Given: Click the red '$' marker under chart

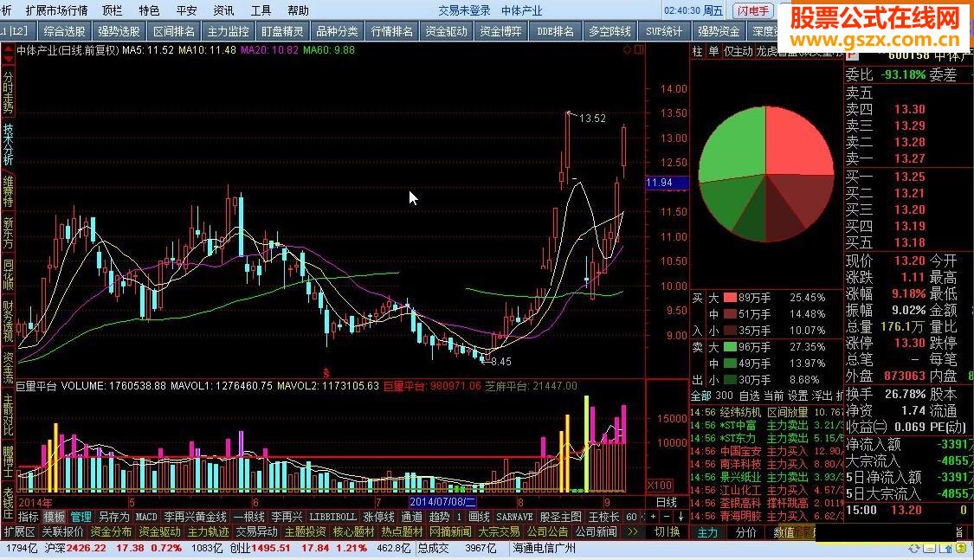Looking at the screenshot, I should (326, 373).
